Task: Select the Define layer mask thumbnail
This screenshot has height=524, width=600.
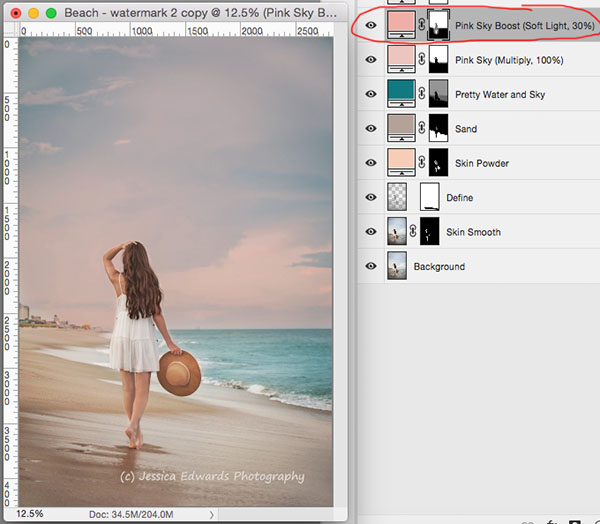Action: [x=430, y=197]
